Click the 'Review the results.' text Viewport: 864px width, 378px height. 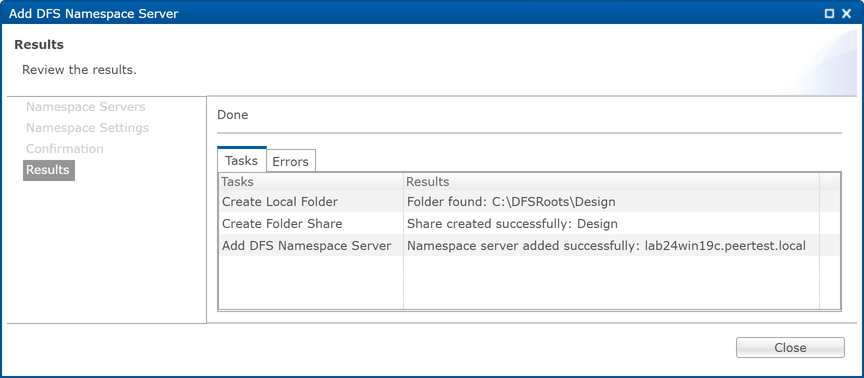pyautogui.click(x=79, y=70)
